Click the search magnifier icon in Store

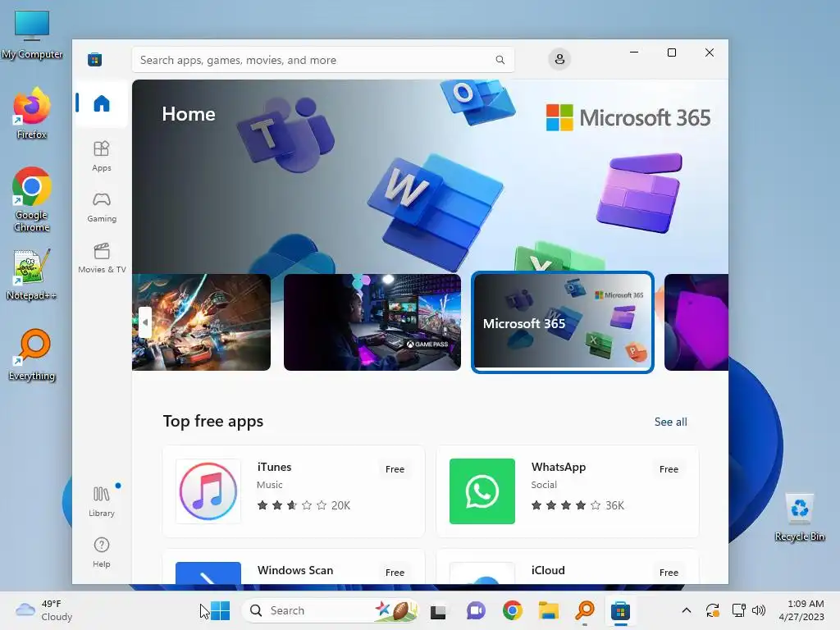(x=500, y=59)
